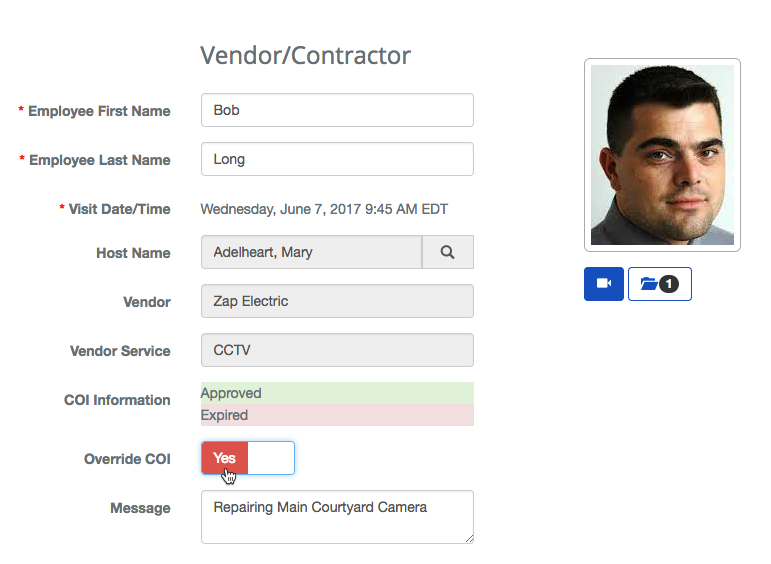Click the Employee First Name field containing Bob
Viewport: 771px width, 564px height.
(337, 110)
